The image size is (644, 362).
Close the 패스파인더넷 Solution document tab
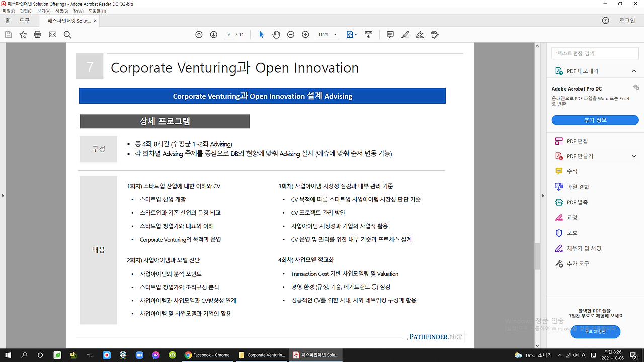click(95, 21)
